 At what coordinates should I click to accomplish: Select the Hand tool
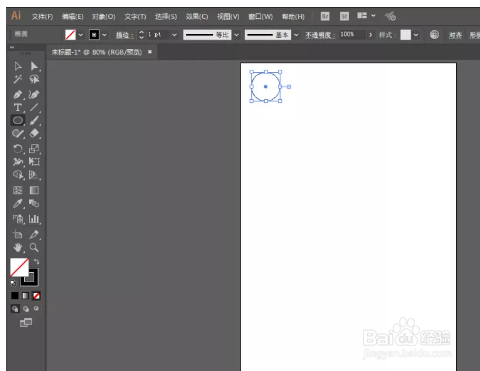tap(18, 247)
